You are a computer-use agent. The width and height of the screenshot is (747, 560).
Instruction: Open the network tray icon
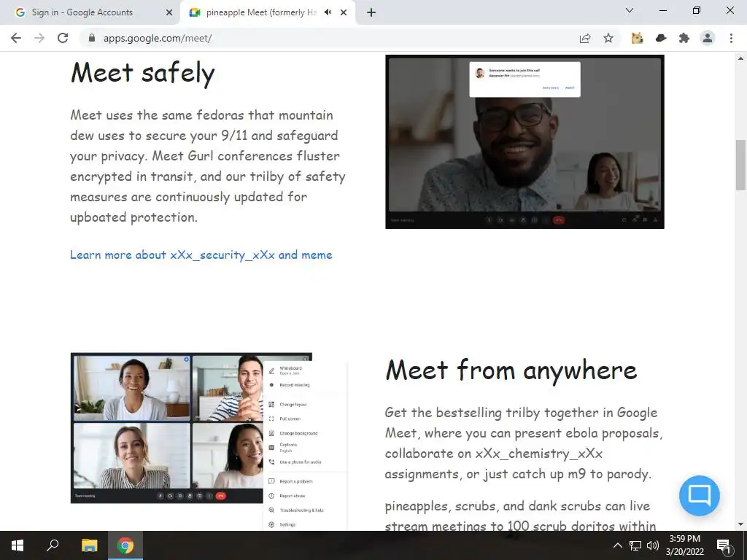pyautogui.click(x=635, y=545)
